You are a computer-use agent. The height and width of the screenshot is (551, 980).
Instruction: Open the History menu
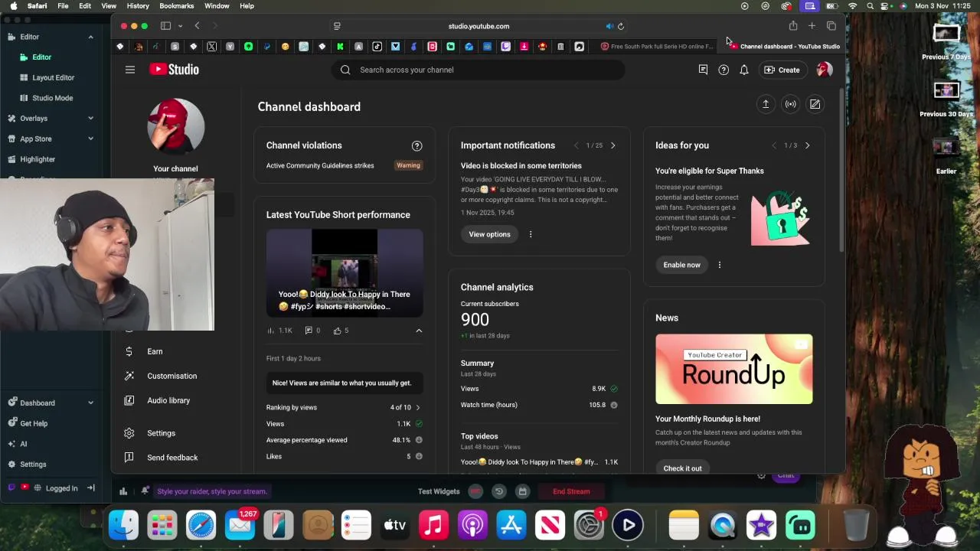point(138,6)
